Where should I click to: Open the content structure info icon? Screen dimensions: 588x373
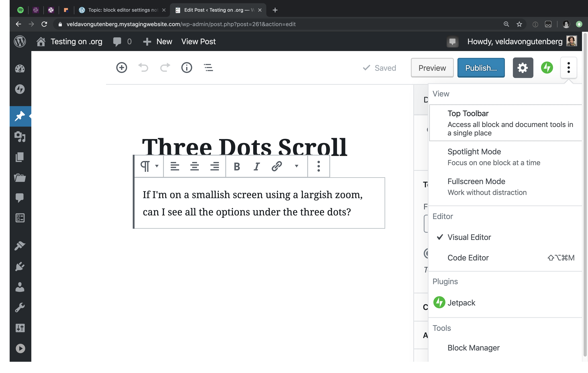(187, 68)
